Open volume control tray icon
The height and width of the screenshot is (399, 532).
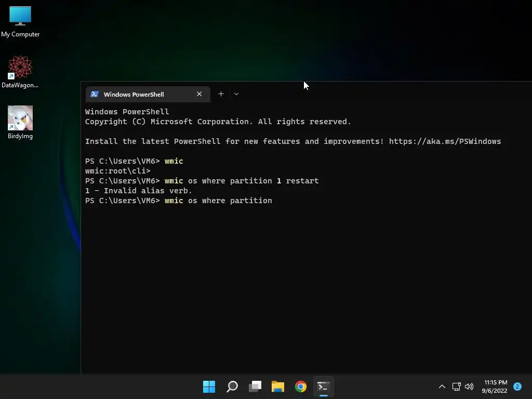[469, 387]
